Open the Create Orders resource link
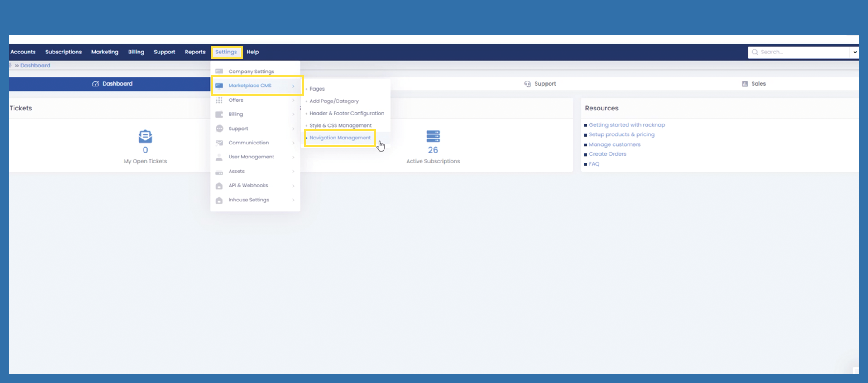The image size is (868, 383). pyautogui.click(x=607, y=154)
